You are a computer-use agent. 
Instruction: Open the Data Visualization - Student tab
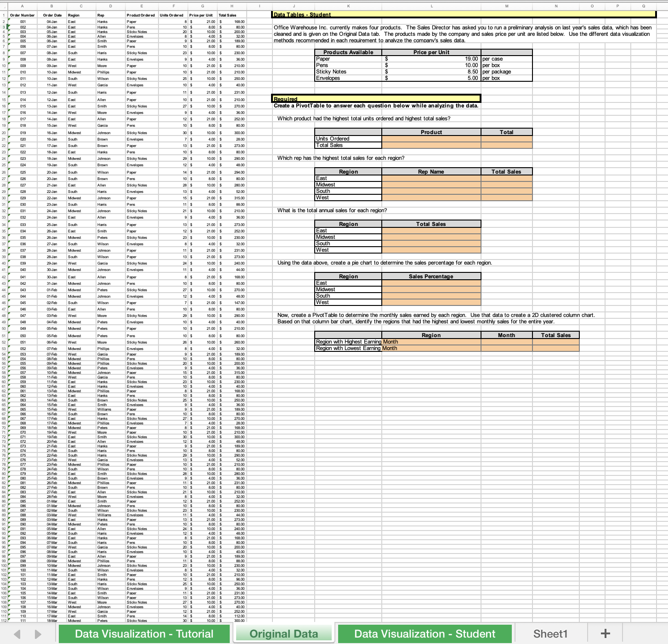tap(423, 633)
